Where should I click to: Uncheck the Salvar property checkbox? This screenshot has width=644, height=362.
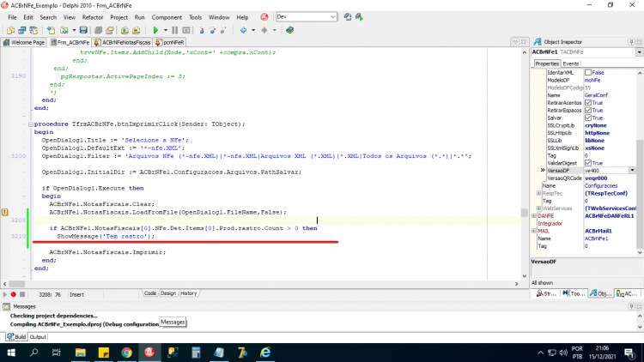588,118
